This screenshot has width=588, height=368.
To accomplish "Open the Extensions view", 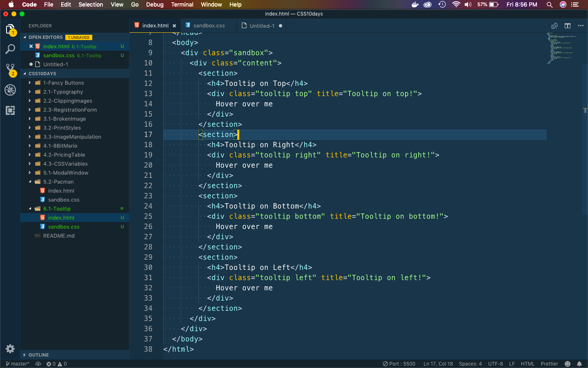I will [x=10, y=110].
